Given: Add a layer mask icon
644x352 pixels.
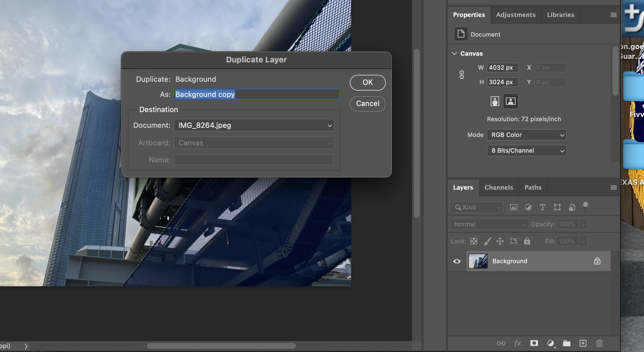Looking at the screenshot, I should click(x=534, y=343).
